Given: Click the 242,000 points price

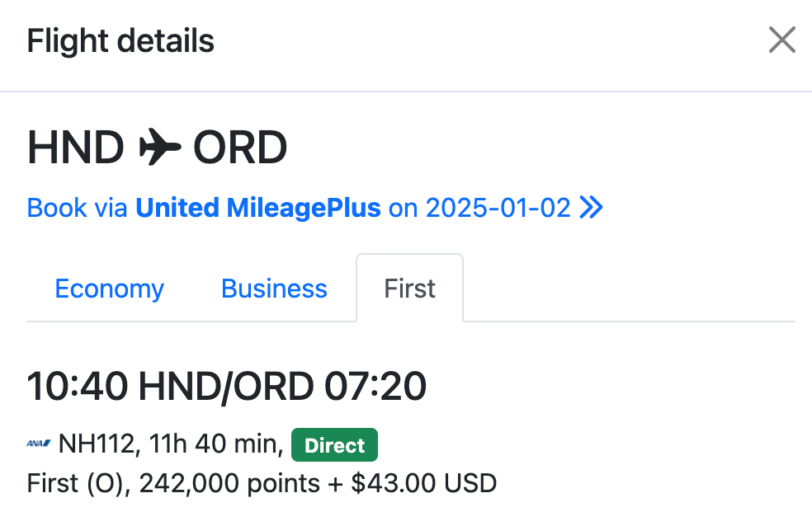Looking at the screenshot, I should tap(229, 483).
